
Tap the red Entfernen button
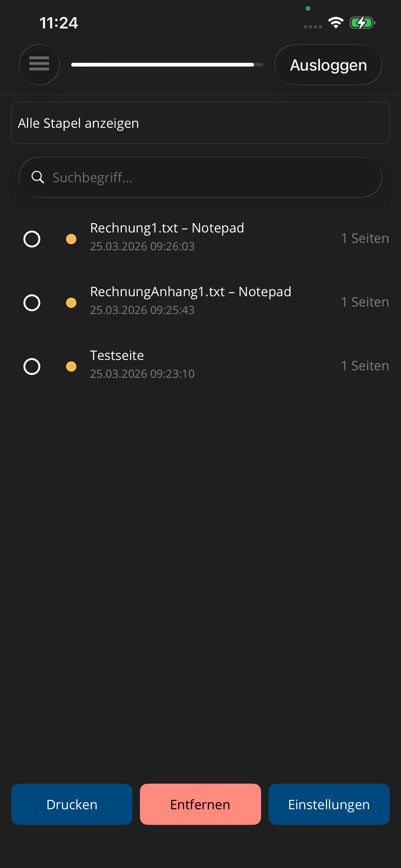tap(200, 804)
